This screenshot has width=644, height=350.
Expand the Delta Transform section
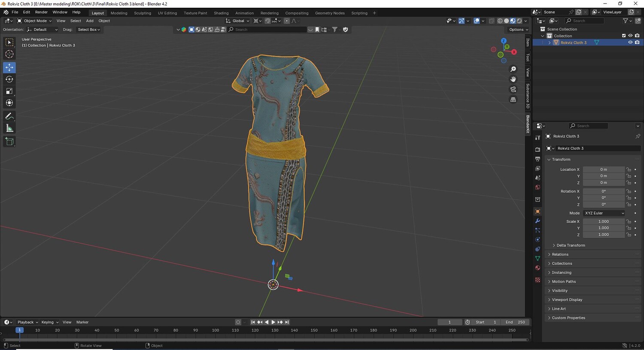(x=570, y=245)
